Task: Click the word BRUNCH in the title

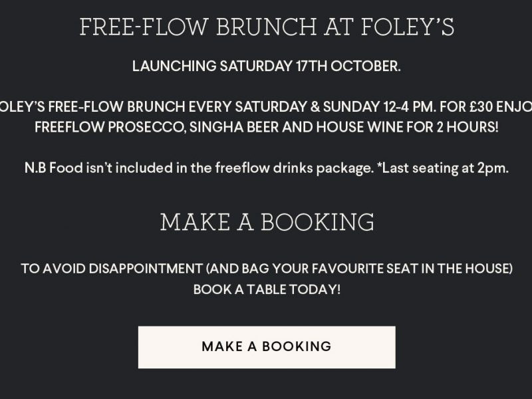Action: 267,27
